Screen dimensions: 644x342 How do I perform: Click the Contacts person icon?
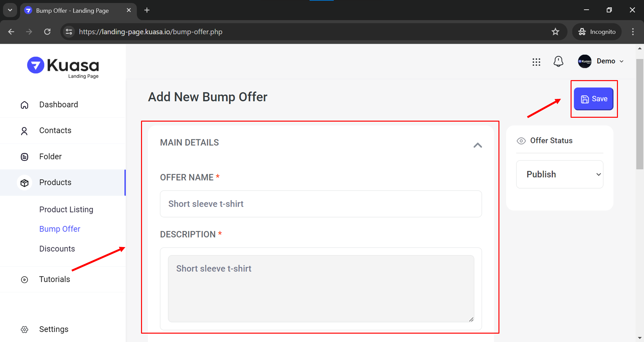[24, 131]
